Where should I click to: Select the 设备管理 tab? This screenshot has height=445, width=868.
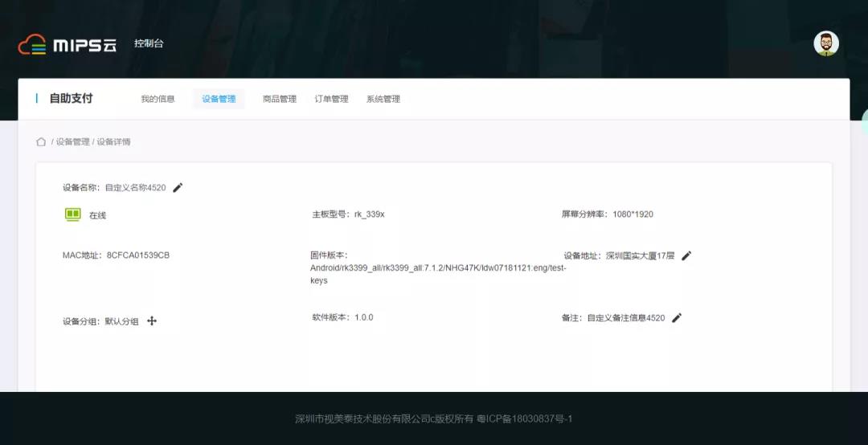[219, 99]
